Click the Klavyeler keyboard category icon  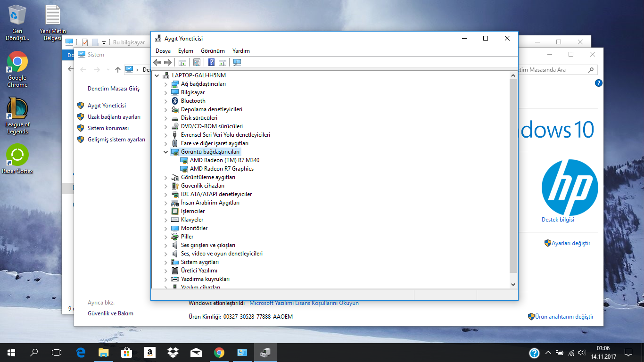(175, 220)
